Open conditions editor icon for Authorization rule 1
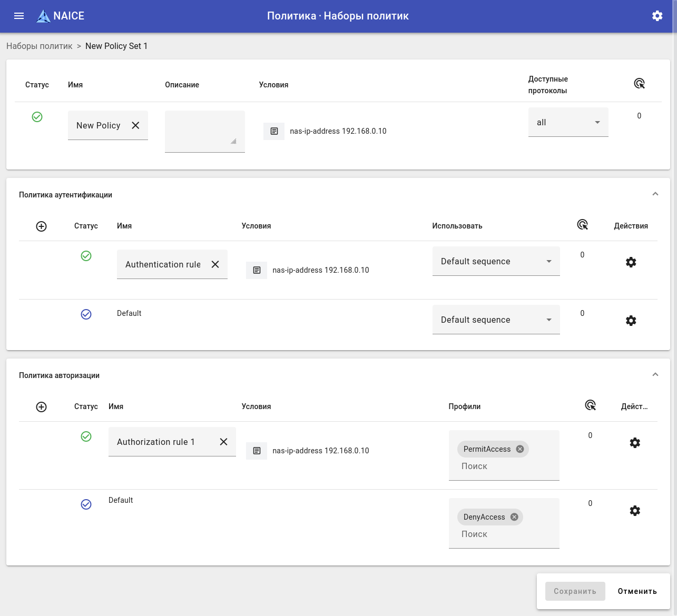This screenshot has width=677, height=616. click(257, 451)
